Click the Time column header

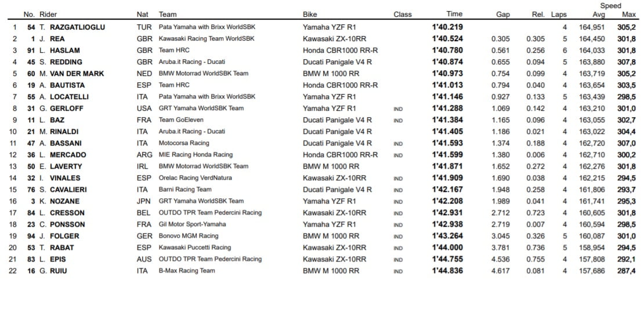(454, 14)
